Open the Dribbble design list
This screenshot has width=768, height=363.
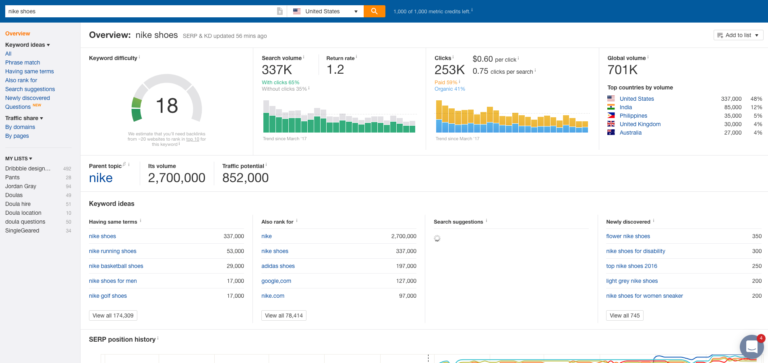click(x=28, y=169)
